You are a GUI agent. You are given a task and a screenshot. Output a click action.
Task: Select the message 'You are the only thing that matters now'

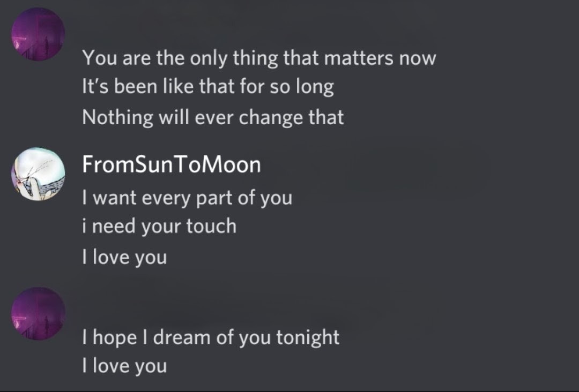click(x=259, y=58)
